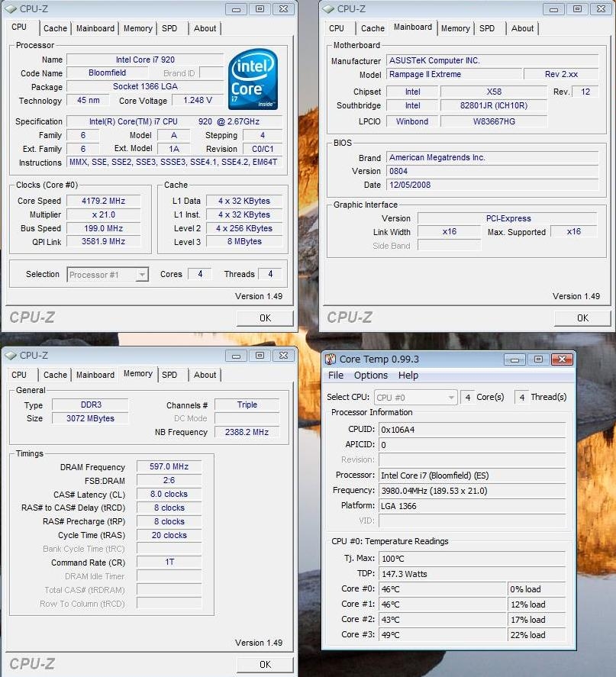
Task: Click the LPCIO value W83667HG
Action: [494, 121]
